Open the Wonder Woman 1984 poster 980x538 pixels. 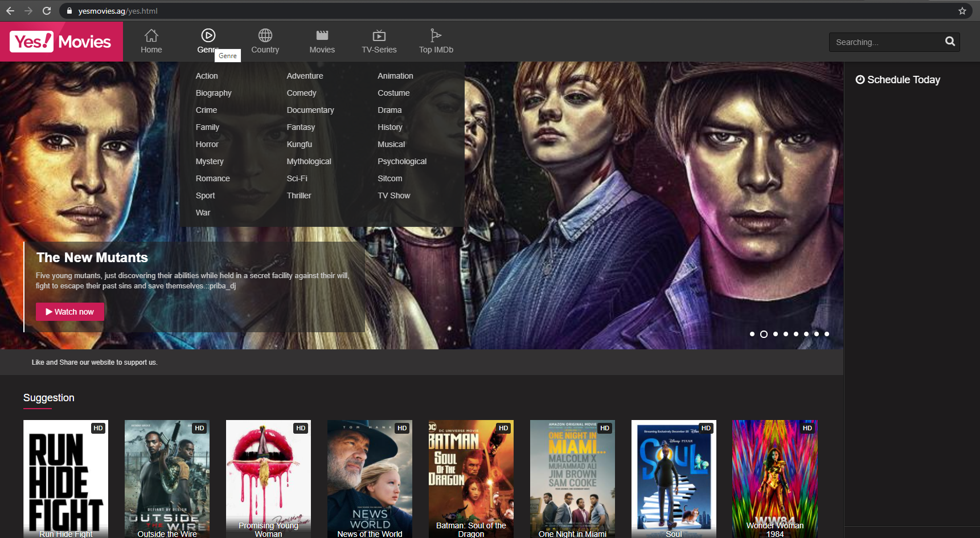tap(775, 479)
